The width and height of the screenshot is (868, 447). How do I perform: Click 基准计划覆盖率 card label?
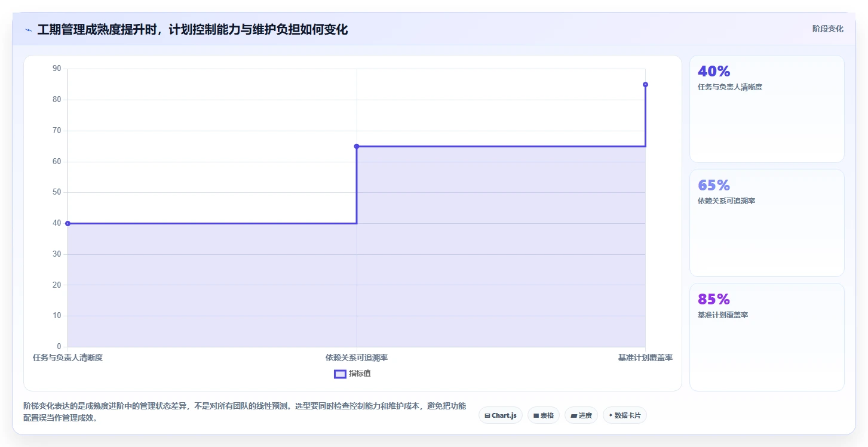coord(723,315)
